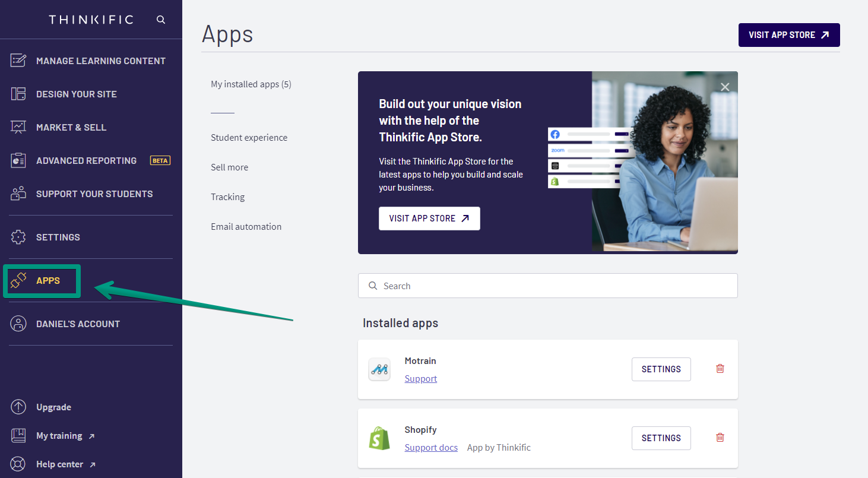This screenshot has height=478, width=868.
Task: Select Sell more category
Action: [x=229, y=167]
